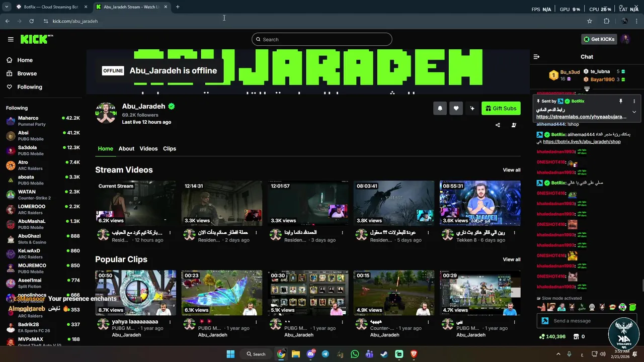Screen dimensions: 644x362
Task: Open pinned message three-dot options
Action: tap(634, 101)
